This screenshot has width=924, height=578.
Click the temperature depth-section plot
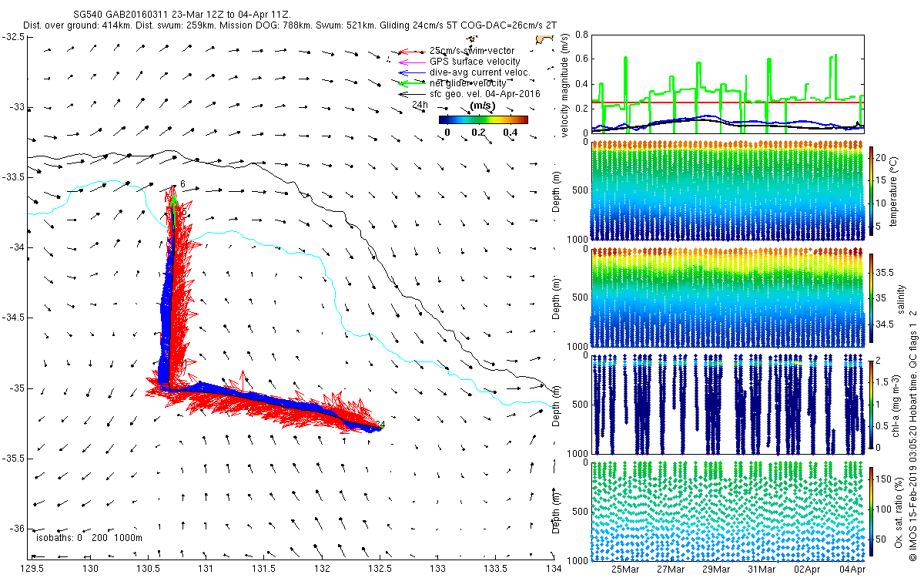tap(728, 191)
